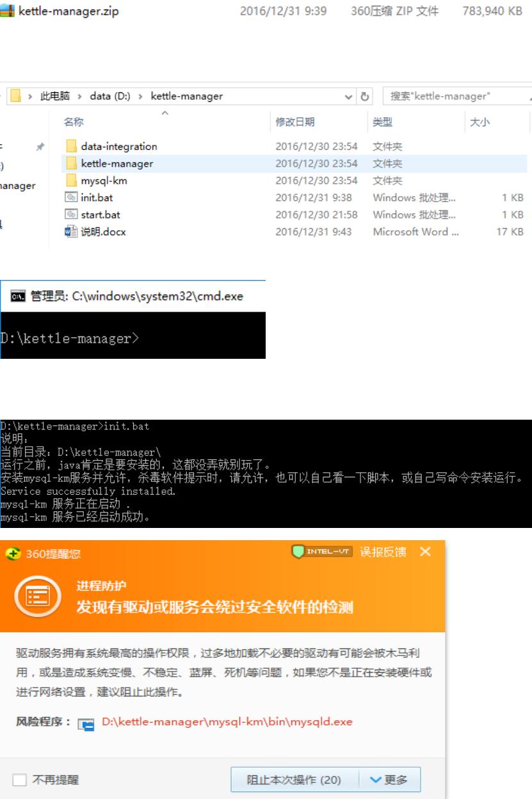
Task: Click the 搜索"kettle-manager" search box
Action: 457,97
